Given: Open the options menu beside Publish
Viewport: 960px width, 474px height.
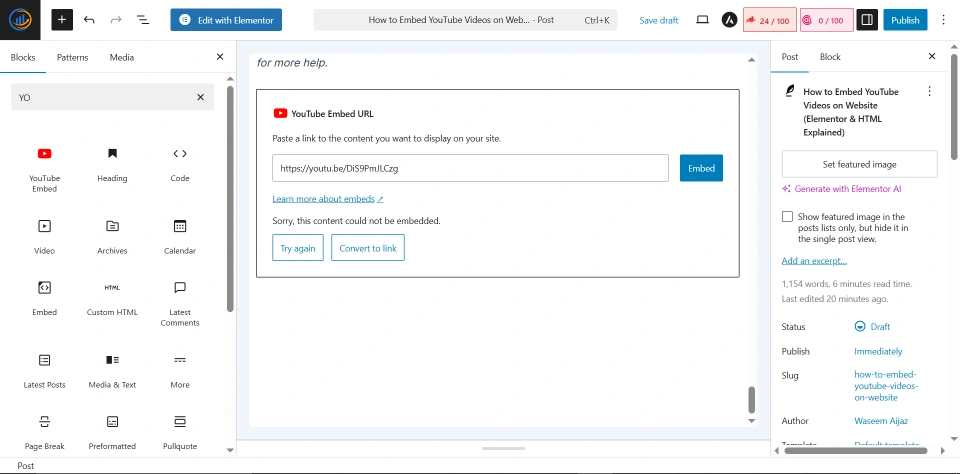Looking at the screenshot, I should coord(941,20).
